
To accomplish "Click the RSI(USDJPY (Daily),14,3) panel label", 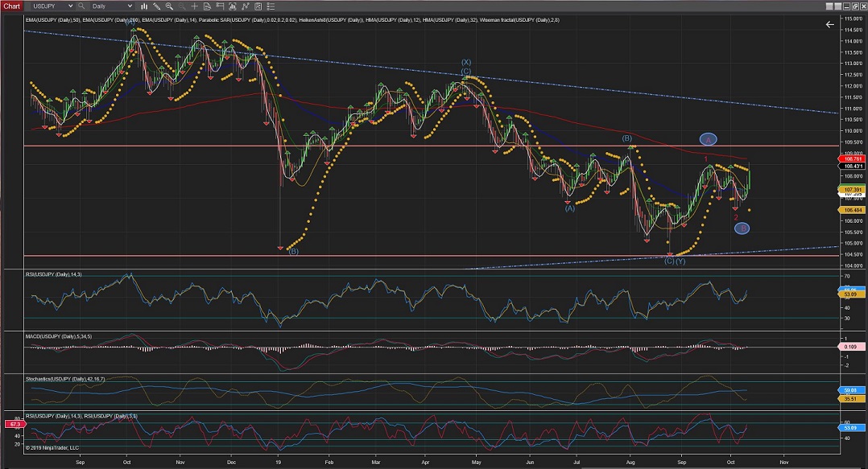I will (x=54, y=274).
